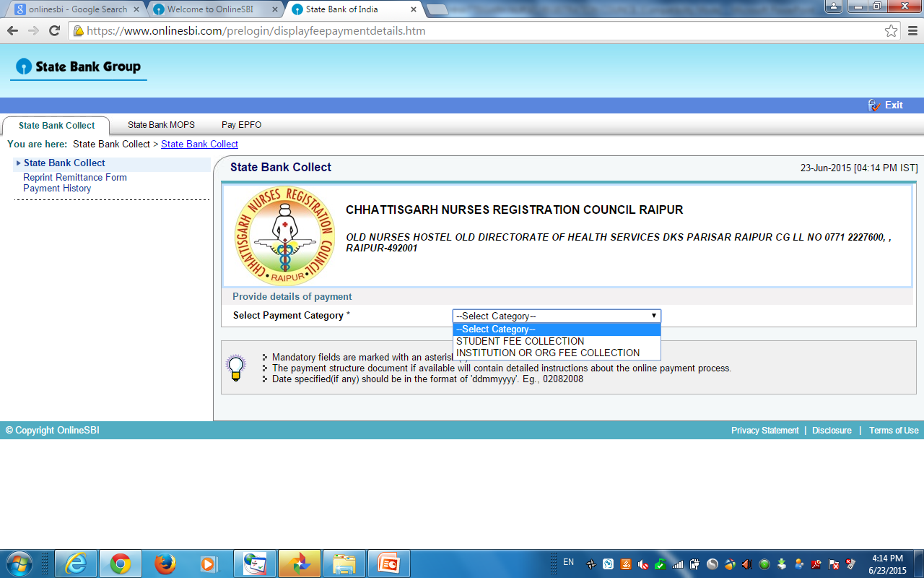The image size is (924, 578).
Task: Open Windows Explorer folder in taskbar
Action: [x=344, y=564]
